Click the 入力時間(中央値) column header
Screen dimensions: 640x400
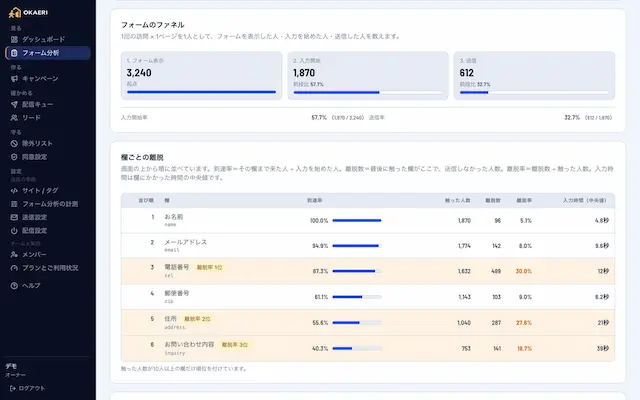[x=585, y=200]
